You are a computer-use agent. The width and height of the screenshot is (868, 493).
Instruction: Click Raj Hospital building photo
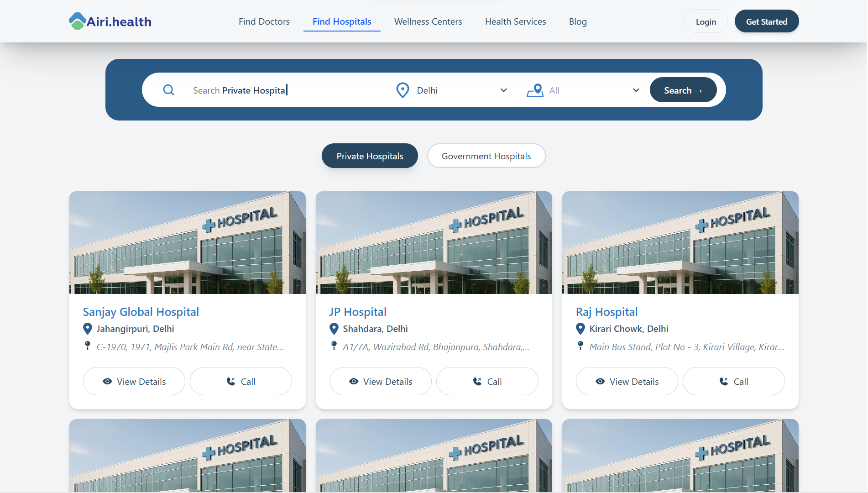pos(680,242)
